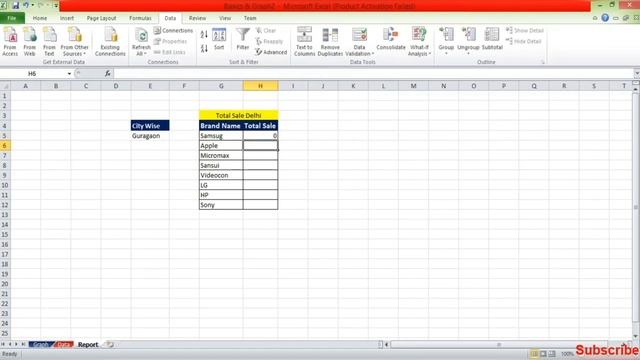Screen dimensions: 640x360
Task: Insert a new worksheet tab
Action: (x=109, y=345)
